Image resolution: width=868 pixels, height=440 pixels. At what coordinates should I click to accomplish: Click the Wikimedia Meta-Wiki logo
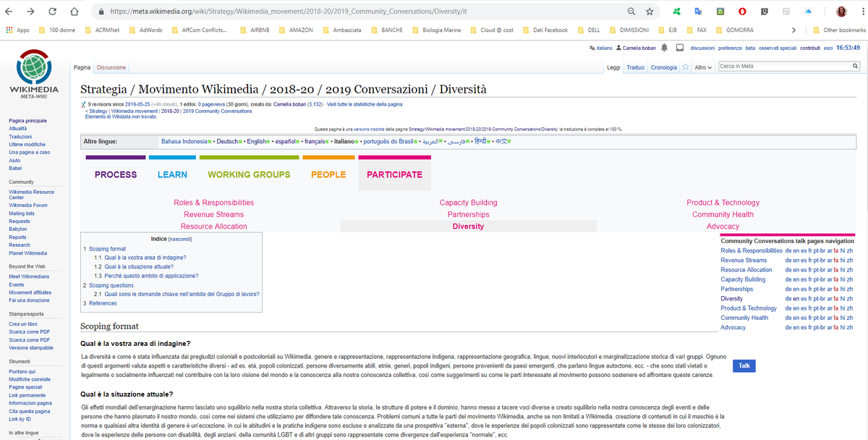point(34,75)
